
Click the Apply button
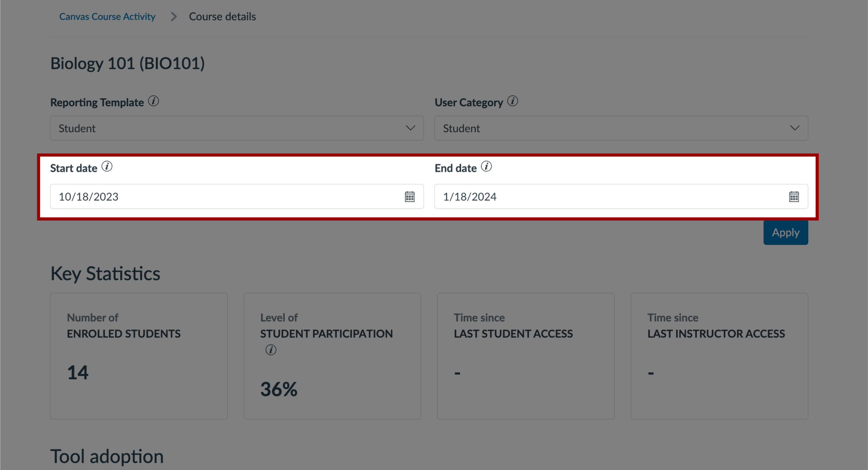click(x=785, y=232)
